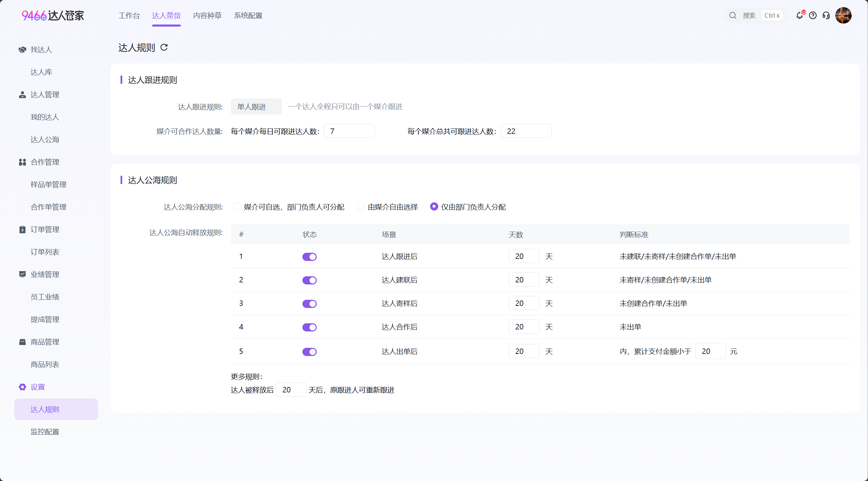Click days input for 达人建联后 row
The height and width of the screenshot is (481, 868).
tap(524, 280)
